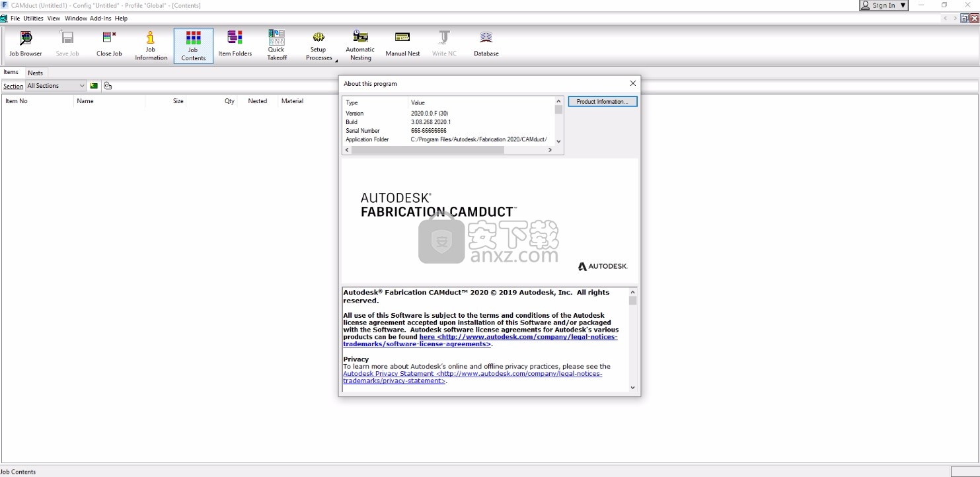Click the license text vertical scrollbar thumb
Viewport: 980px width, 477px height.
click(633, 300)
